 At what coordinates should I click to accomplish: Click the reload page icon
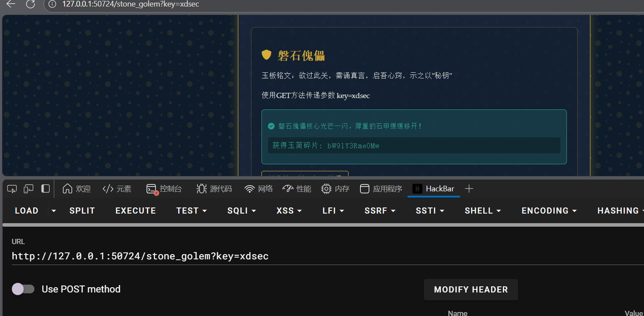click(x=30, y=5)
